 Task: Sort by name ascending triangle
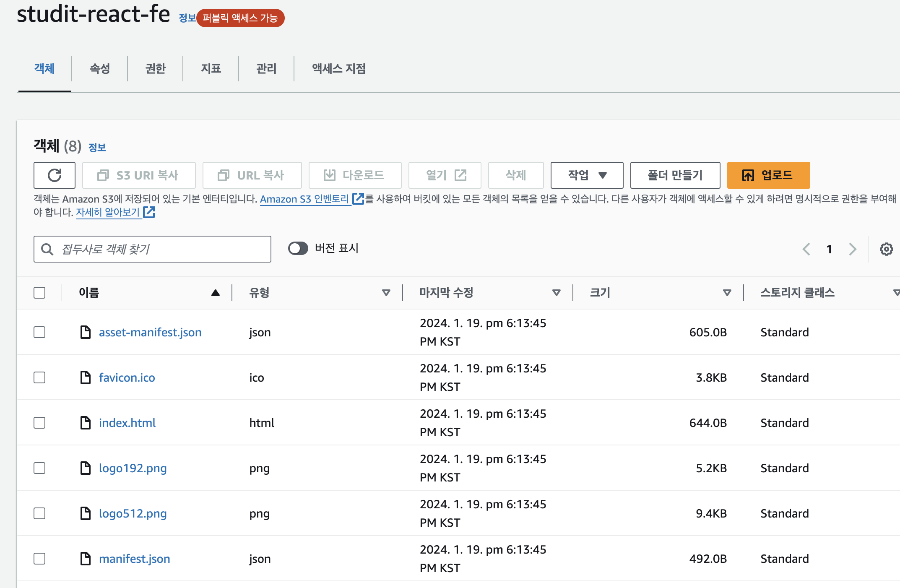point(215,293)
